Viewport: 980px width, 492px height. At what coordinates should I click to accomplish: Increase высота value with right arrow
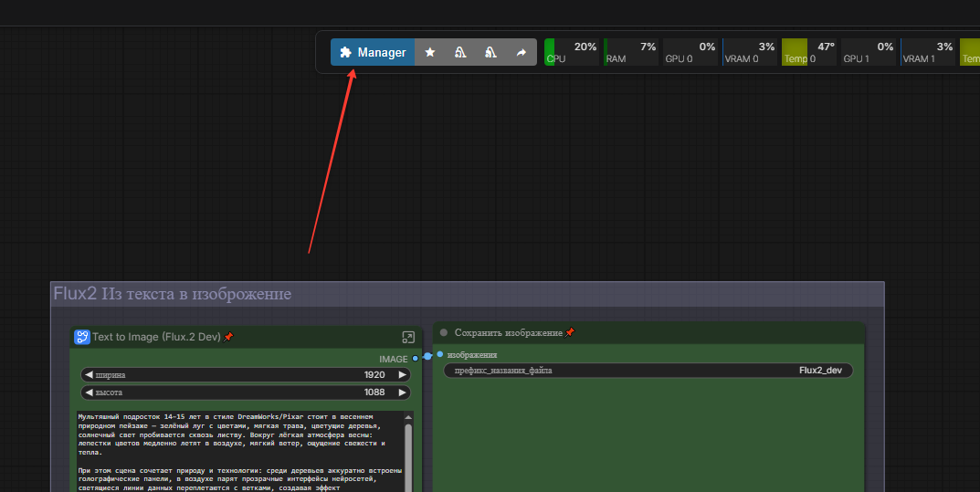pyautogui.click(x=402, y=393)
